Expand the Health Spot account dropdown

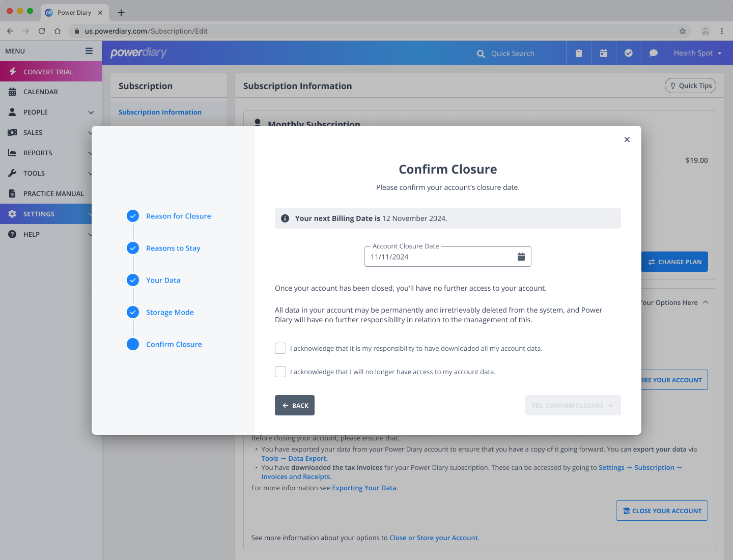tap(697, 53)
